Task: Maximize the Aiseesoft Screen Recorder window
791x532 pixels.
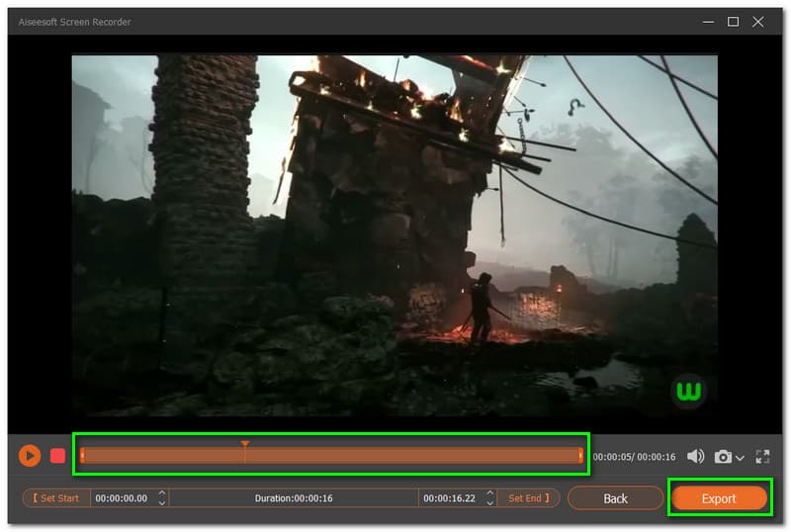Action: pyautogui.click(x=733, y=22)
